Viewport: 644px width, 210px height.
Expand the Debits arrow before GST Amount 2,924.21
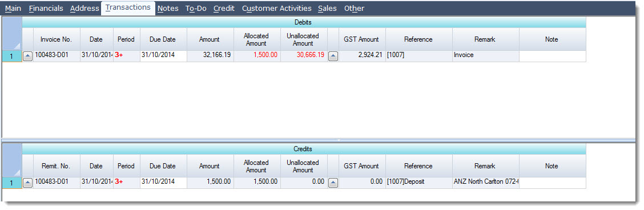[333, 56]
